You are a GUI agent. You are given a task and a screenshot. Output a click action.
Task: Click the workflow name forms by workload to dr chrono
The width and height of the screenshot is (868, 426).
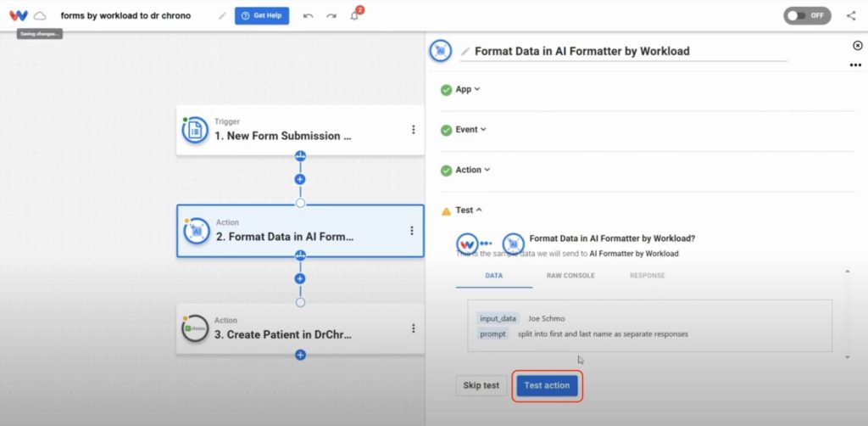125,15
